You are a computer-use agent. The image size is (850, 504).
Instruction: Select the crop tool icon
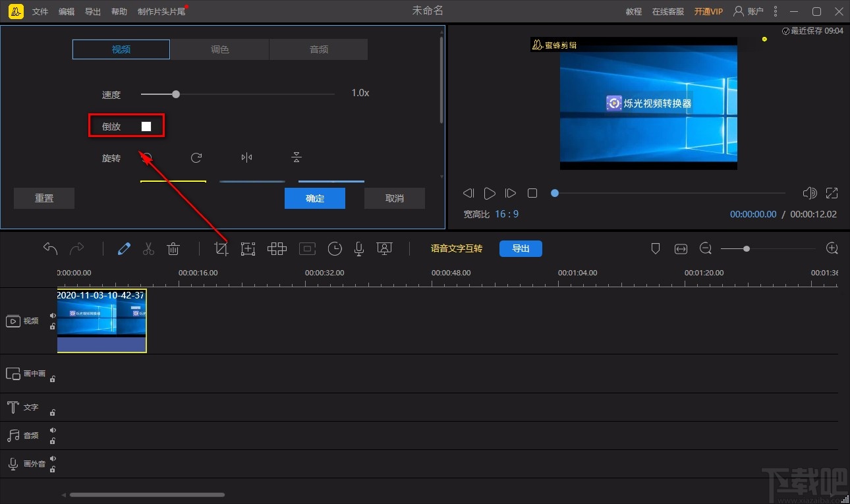221,248
